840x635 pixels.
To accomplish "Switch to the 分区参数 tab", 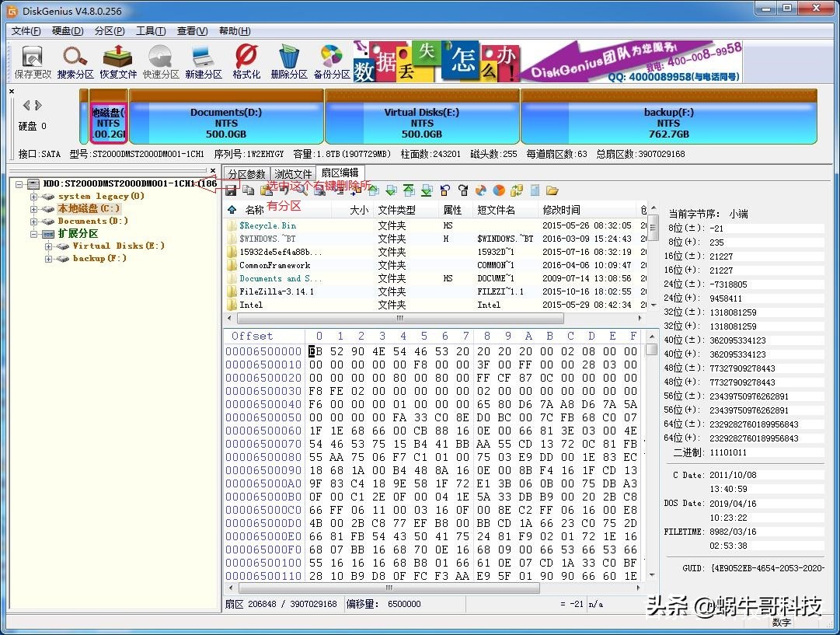I will [246, 173].
